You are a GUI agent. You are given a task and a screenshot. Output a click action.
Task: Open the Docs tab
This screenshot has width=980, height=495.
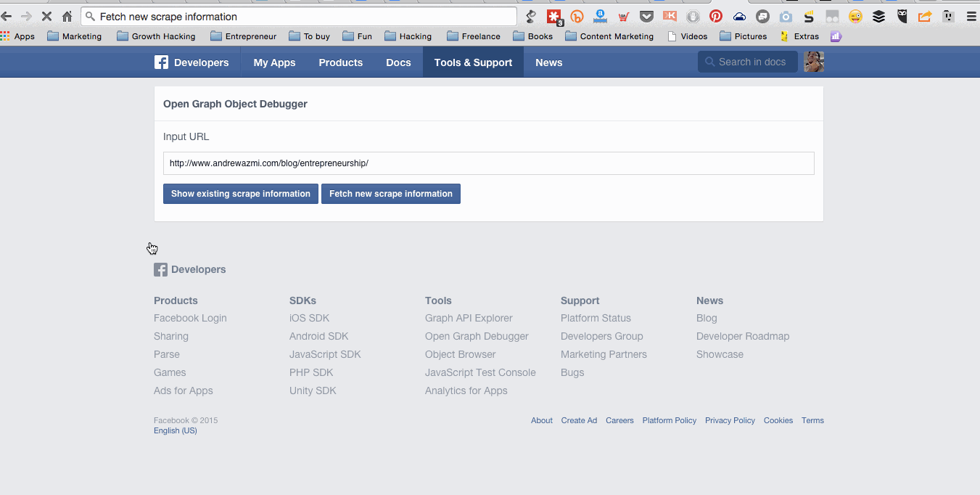coord(398,62)
